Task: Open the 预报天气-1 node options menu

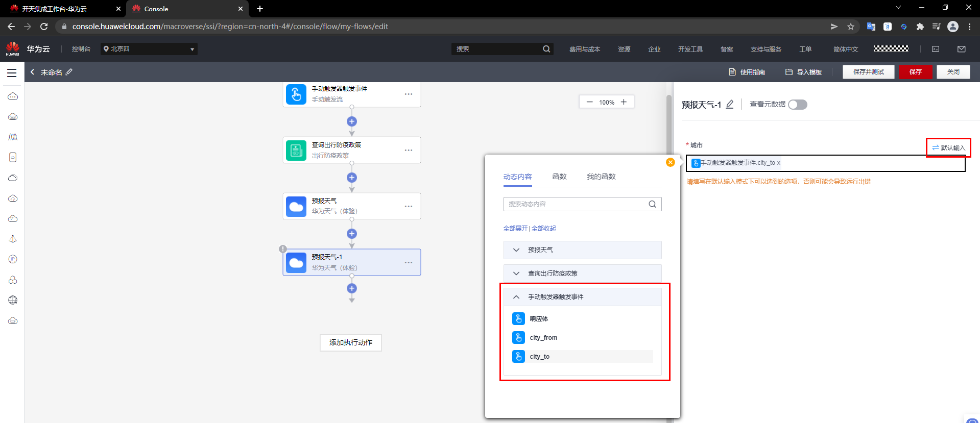Action: click(409, 262)
